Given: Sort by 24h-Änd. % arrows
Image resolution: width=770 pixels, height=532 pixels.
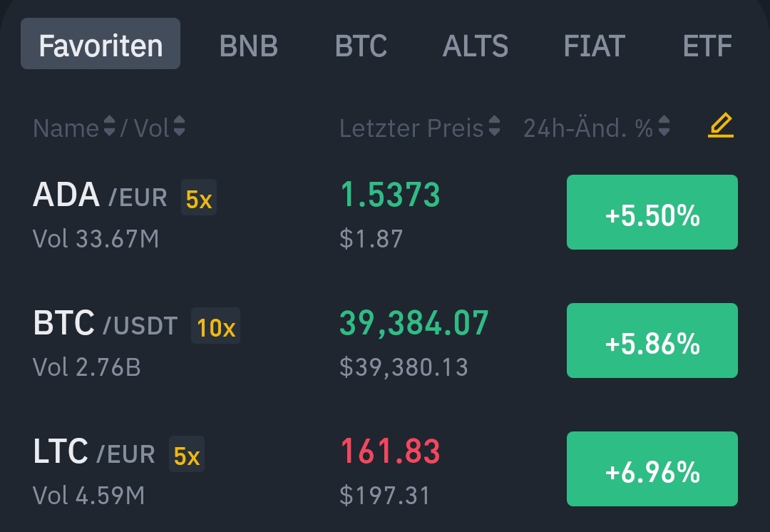Looking at the screenshot, I should pos(664,128).
